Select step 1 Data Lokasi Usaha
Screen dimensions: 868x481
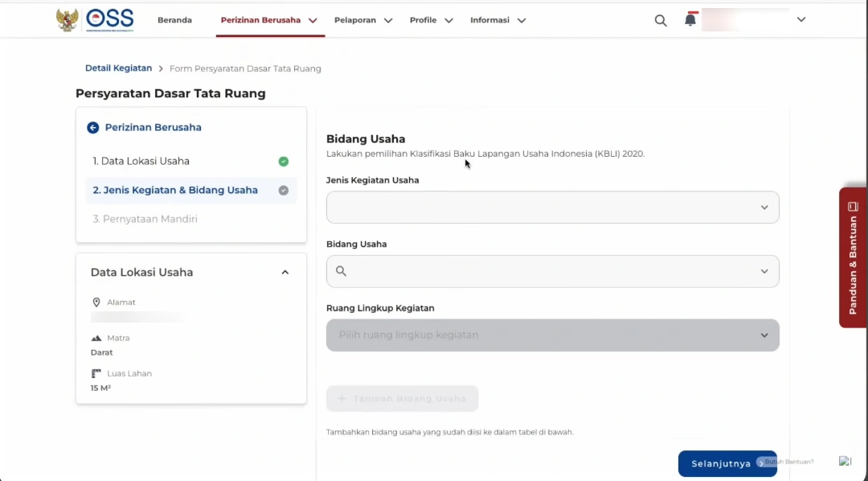(x=141, y=162)
